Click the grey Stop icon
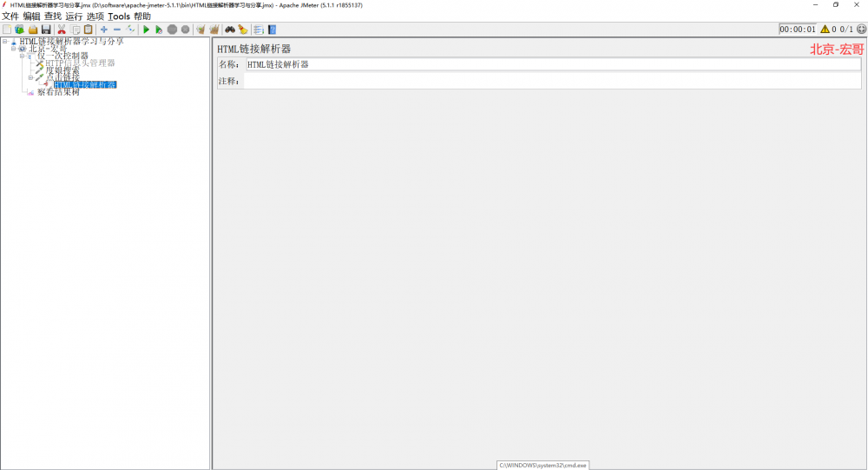Screen dimensions: 868x470 [172, 30]
